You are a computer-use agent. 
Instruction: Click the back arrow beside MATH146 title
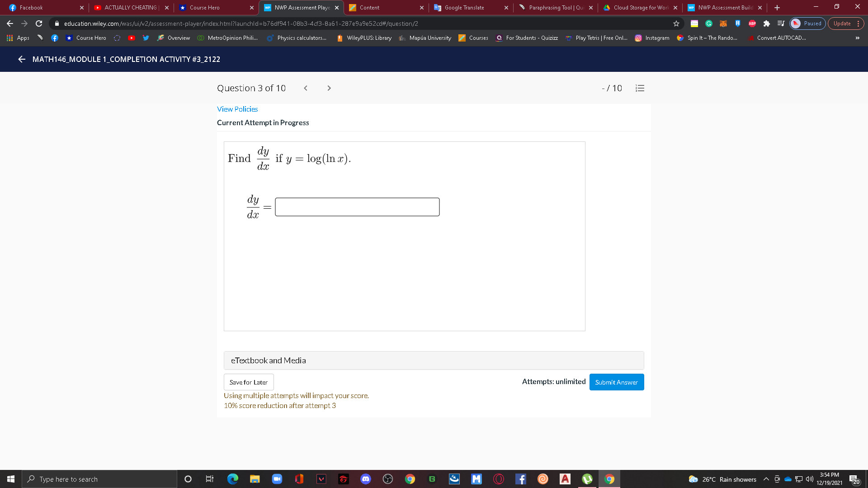21,59
